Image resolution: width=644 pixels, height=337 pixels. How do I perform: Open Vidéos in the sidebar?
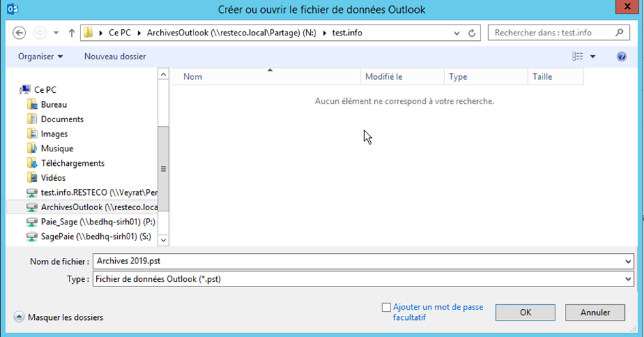point(53,178)
